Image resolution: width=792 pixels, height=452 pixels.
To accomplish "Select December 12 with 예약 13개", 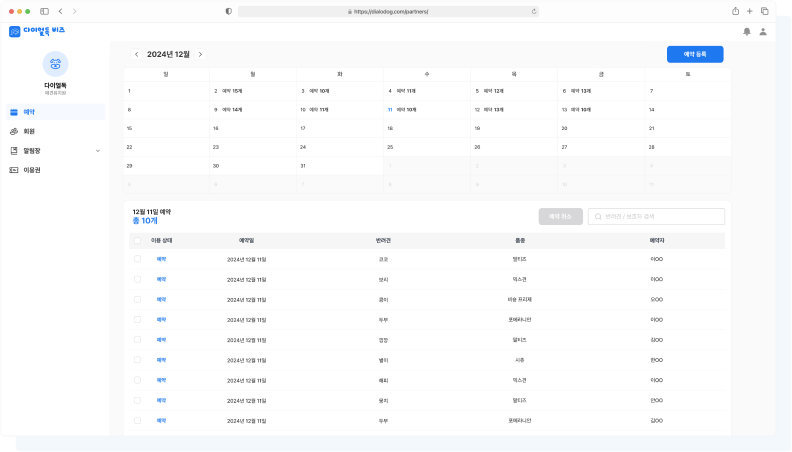I will [514, 110].
